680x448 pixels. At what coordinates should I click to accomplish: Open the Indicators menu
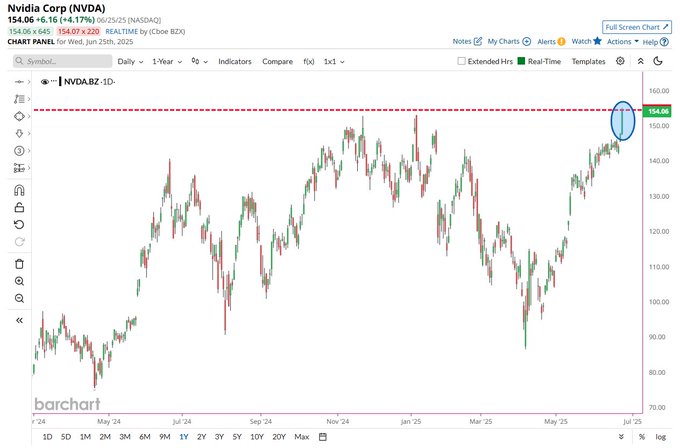(x=235, y=62)
